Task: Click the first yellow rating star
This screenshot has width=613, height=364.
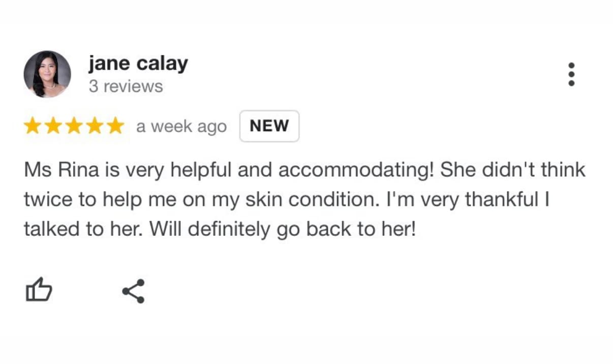Action: click(33, 126)
